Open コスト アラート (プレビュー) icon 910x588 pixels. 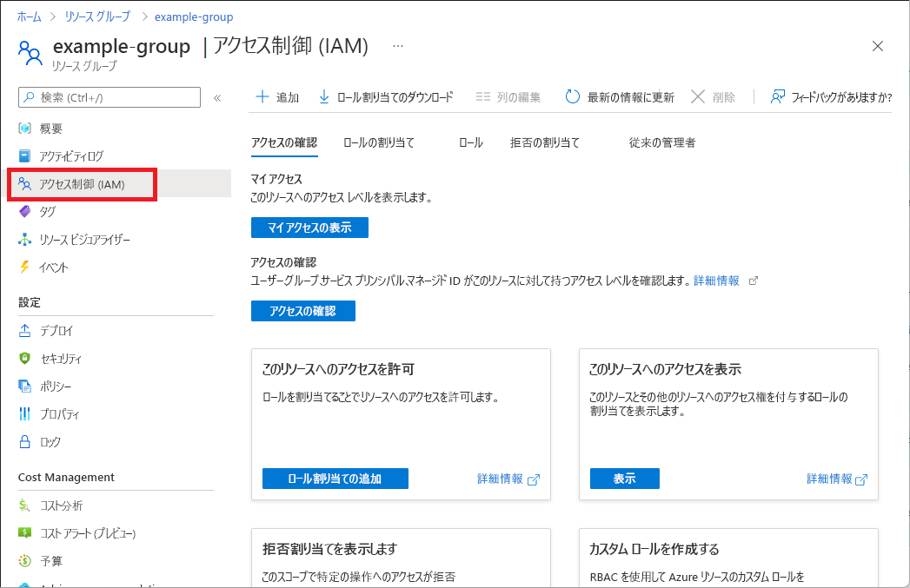(x=24, y=532)
